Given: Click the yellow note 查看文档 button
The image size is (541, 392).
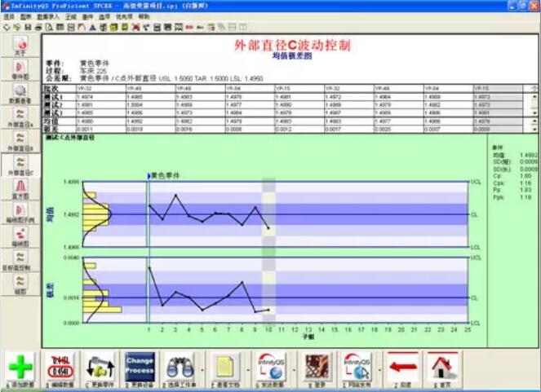Looking at the screenshot, I should pos(225,370).
